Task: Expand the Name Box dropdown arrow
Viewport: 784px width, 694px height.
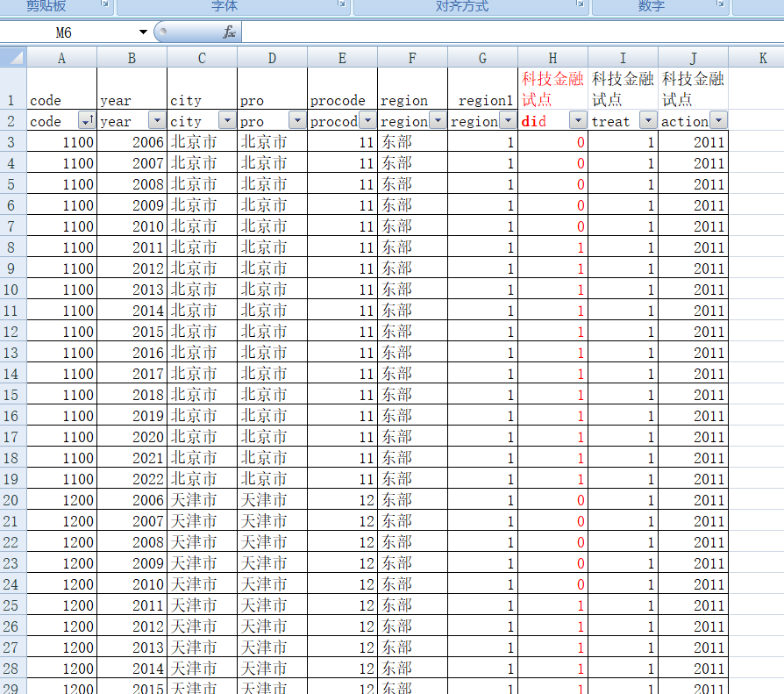Action: click(143, 32)
